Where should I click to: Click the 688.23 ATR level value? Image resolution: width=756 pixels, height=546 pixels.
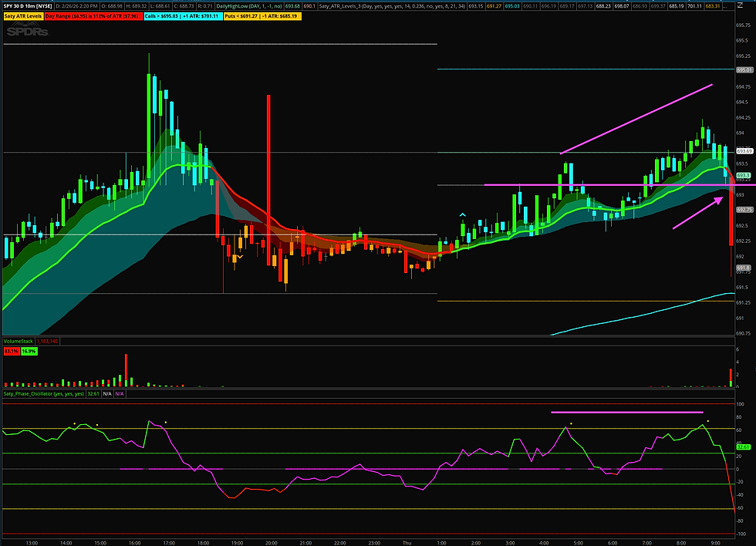coord(603,6)
